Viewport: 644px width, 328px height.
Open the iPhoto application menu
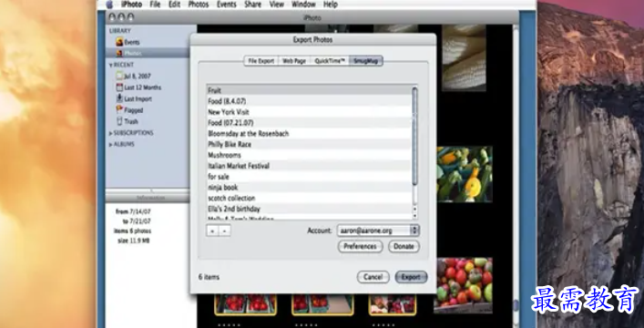(131, 5)
